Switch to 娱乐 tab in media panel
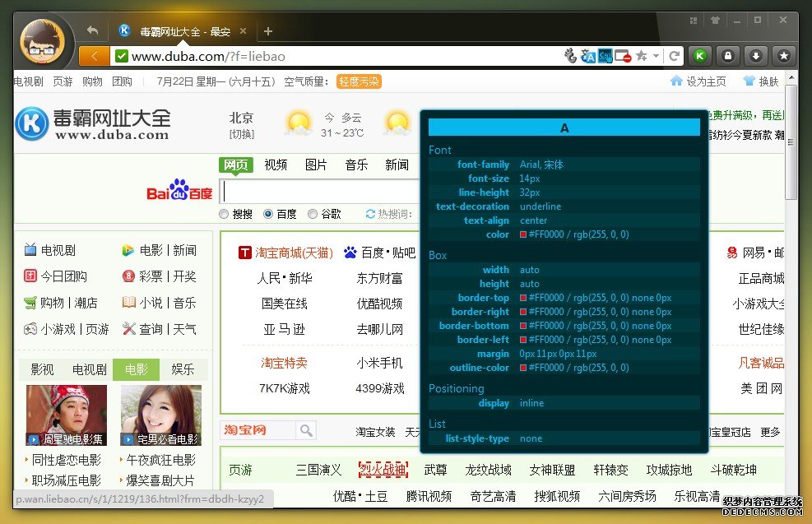The height and width of the screenshot is (524, 812). (183, 369)
